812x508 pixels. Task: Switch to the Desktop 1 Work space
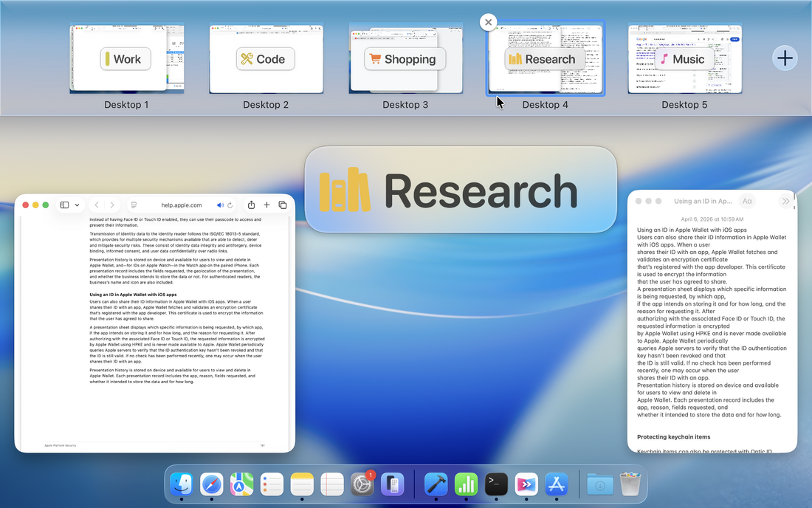pos(126,60)
